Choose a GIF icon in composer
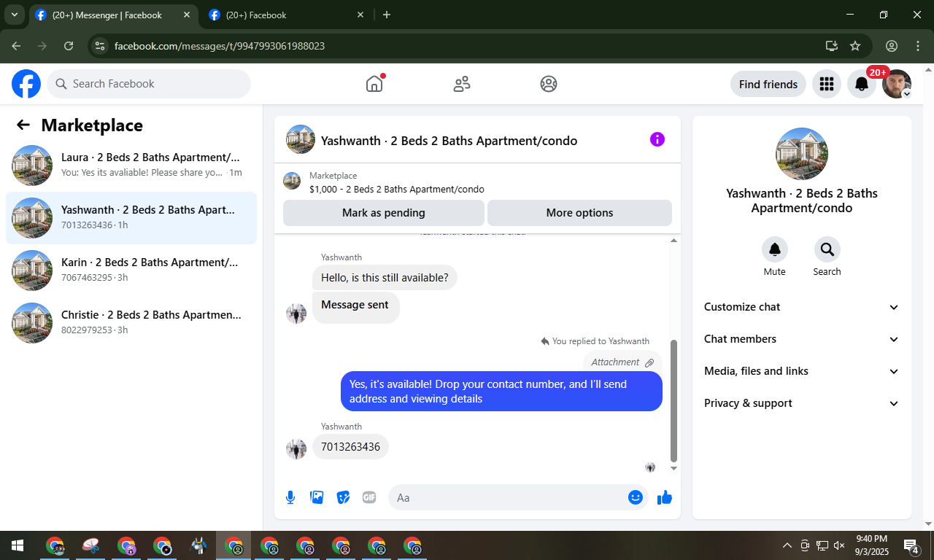The height and width of the screenshot is (560, 934). click(x=369, y=497)
